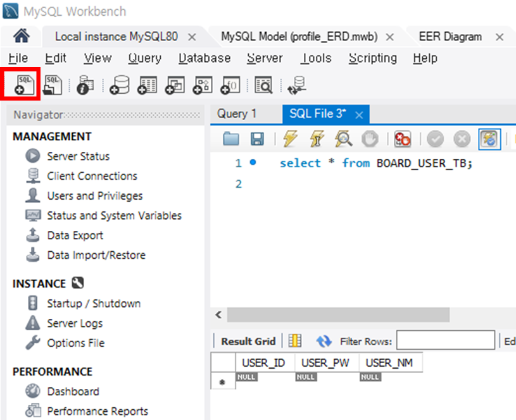Open the Tools menu

click(316, 58)
